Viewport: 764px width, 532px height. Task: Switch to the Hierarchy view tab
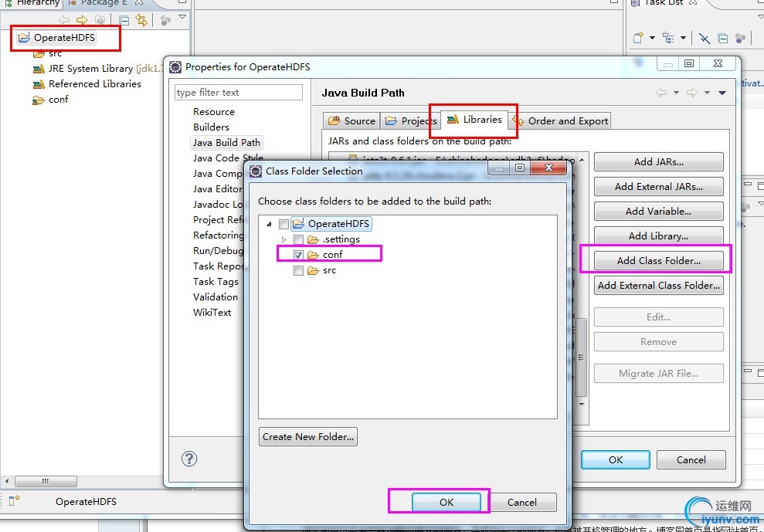coord(32,2)
